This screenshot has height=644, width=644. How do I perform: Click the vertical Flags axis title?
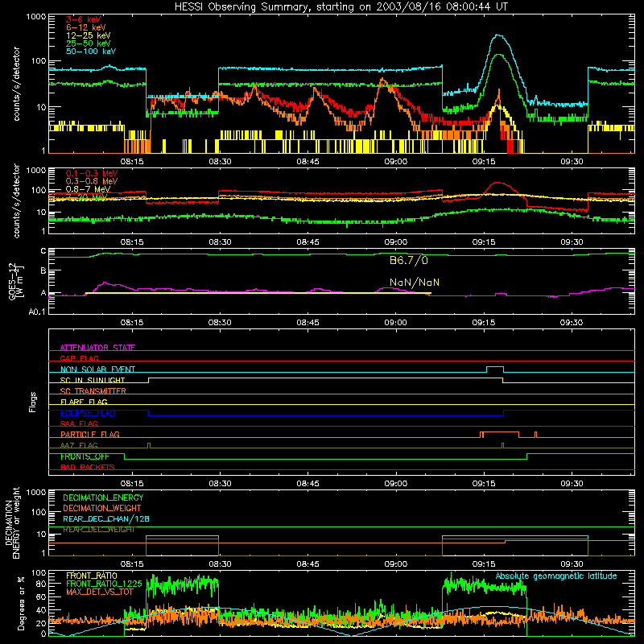point(33,402)
